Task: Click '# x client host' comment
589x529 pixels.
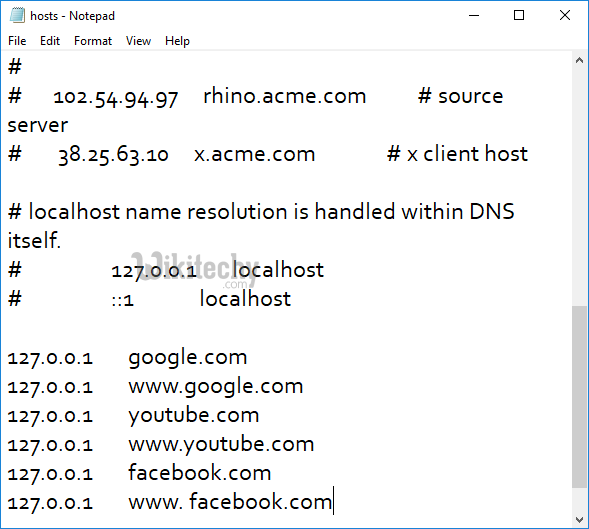Action: (x=457, y=154)
